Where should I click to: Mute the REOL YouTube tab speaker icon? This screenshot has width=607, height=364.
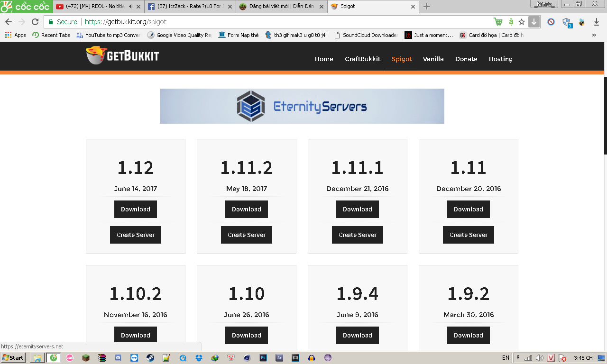coord(131,7)
